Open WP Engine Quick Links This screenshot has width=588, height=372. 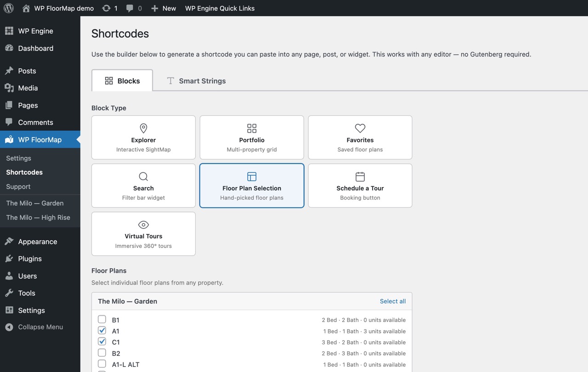220,8
